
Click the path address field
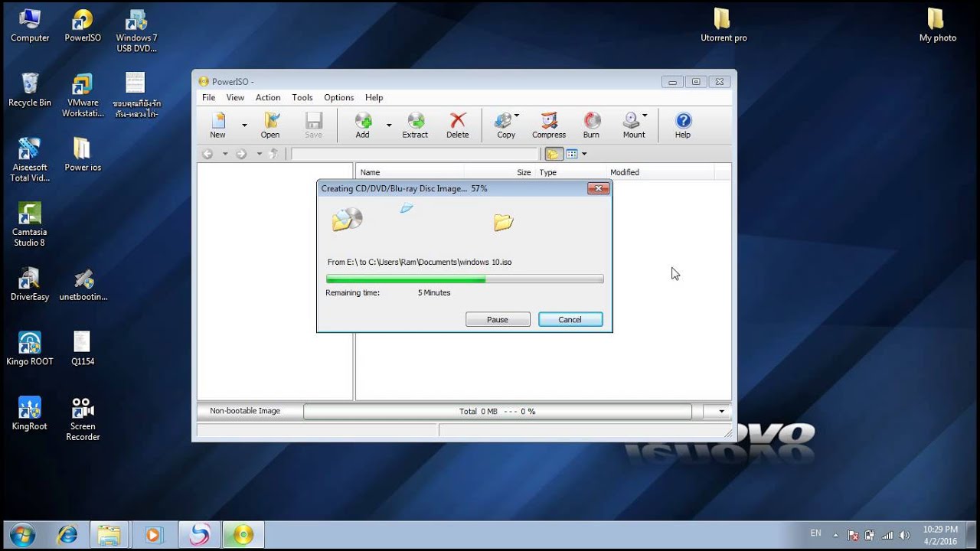(415, 154)
